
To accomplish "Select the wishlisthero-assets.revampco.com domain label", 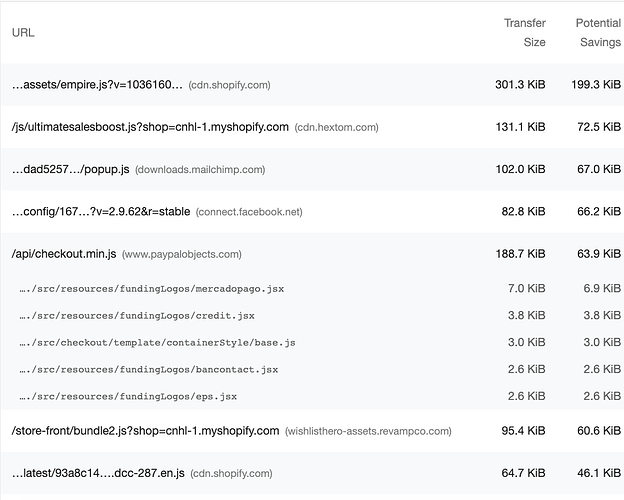I will [369, 431].
